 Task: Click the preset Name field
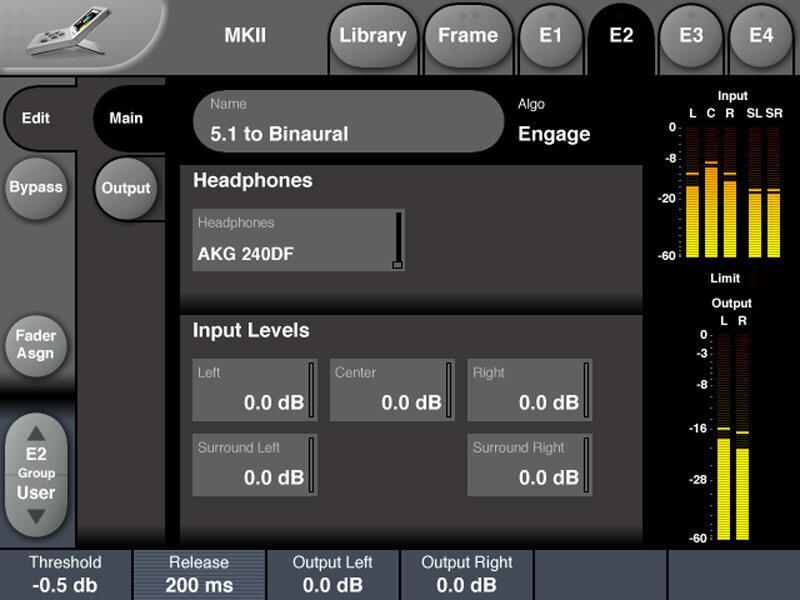[x=348, y=121]
